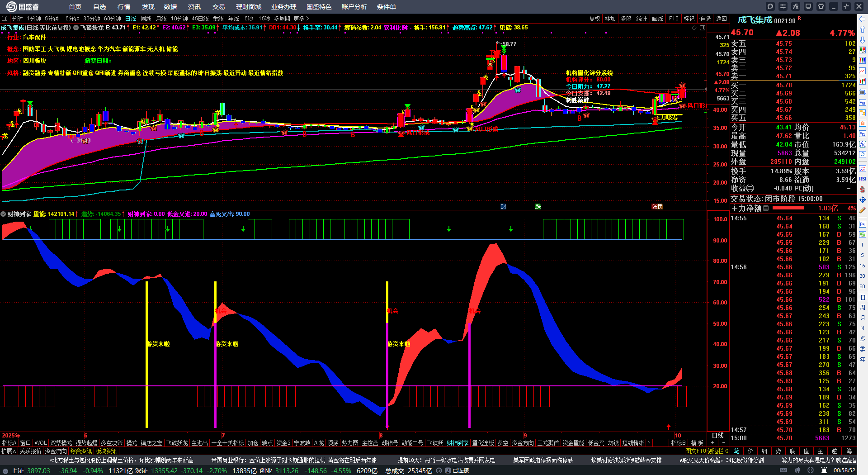Click the left arrow back icon in sidebar

pos(863,19)
